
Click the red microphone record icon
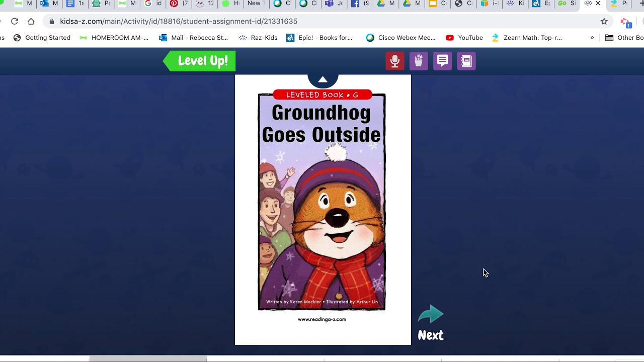[395, 61]
